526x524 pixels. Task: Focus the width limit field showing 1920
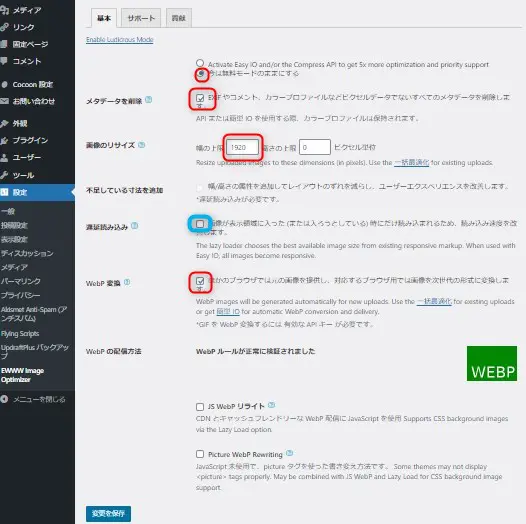point(243,147)
